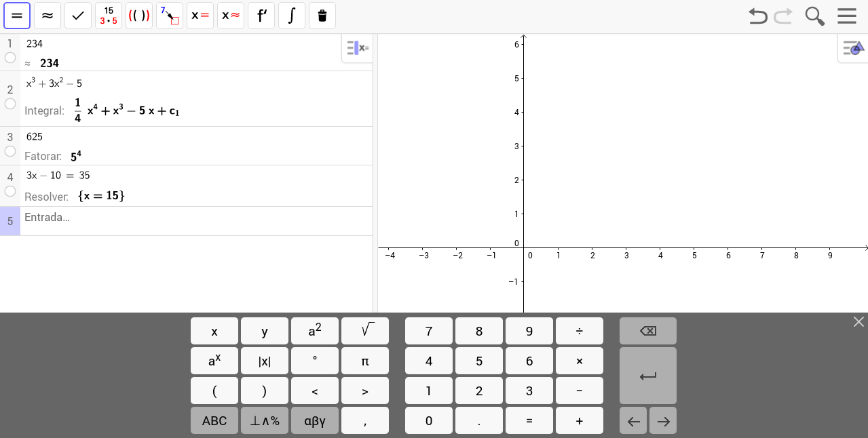The width and height of the screenshot is (868, 438).
Task: Select the Keep Input checkmark tool
Action: [77, 16]
